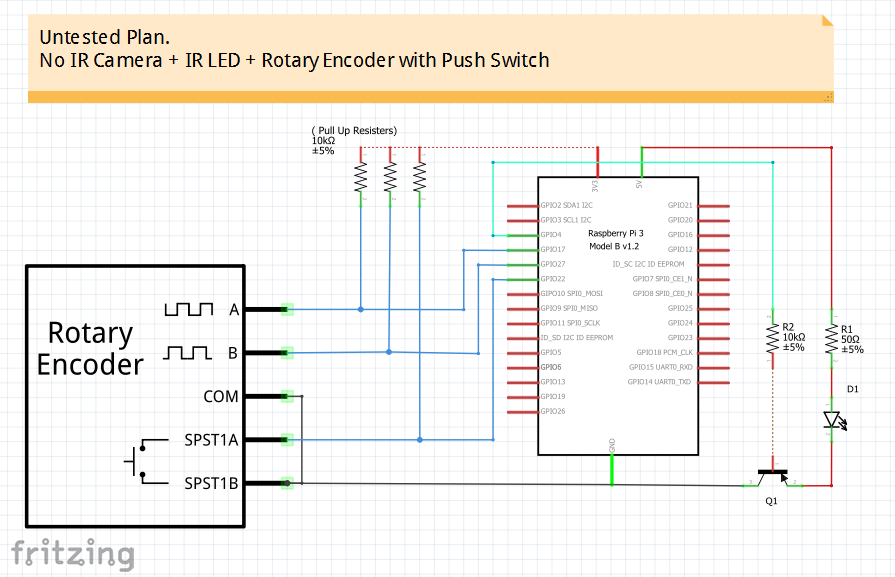Click the "GPIO13" pin label
The width and height of the screenshot is (895, 577).
pyautogui.click(x=553, y=382)
